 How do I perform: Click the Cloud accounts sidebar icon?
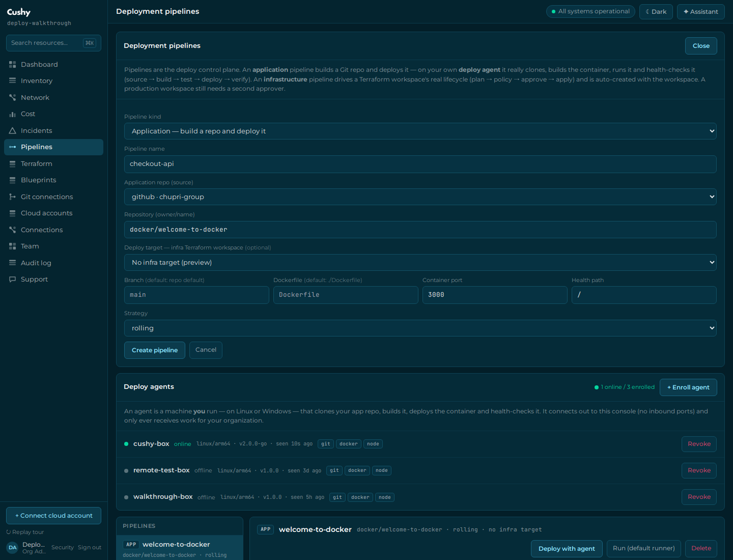click(x=13, y=213)
